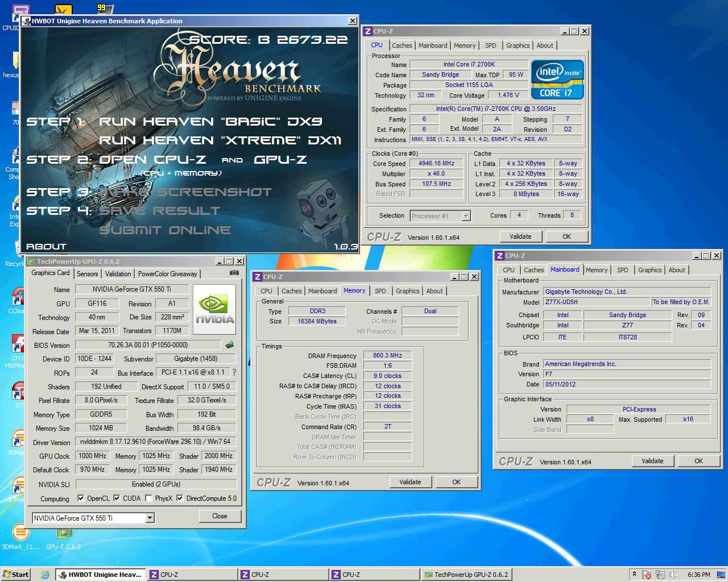This screenshot has height=582, width=728.
Task: Click the memory Size value 16384 MBytes
Action: pyautogui.click(x=317, y=321)
